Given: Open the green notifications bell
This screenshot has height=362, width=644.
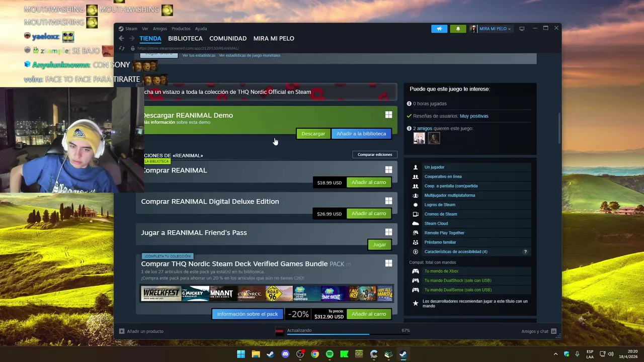Looking at the screenshot, I should (458, 29).
